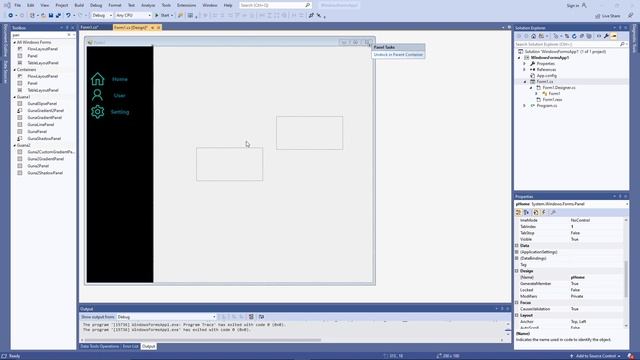Click Add to Source Control in status bar
640x360 pixels.
pos(596,356)
